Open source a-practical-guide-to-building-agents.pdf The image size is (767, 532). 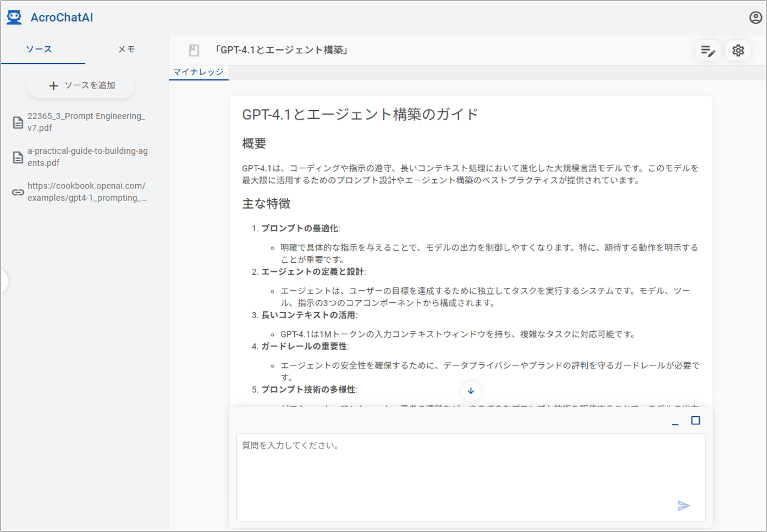(80, 157)
